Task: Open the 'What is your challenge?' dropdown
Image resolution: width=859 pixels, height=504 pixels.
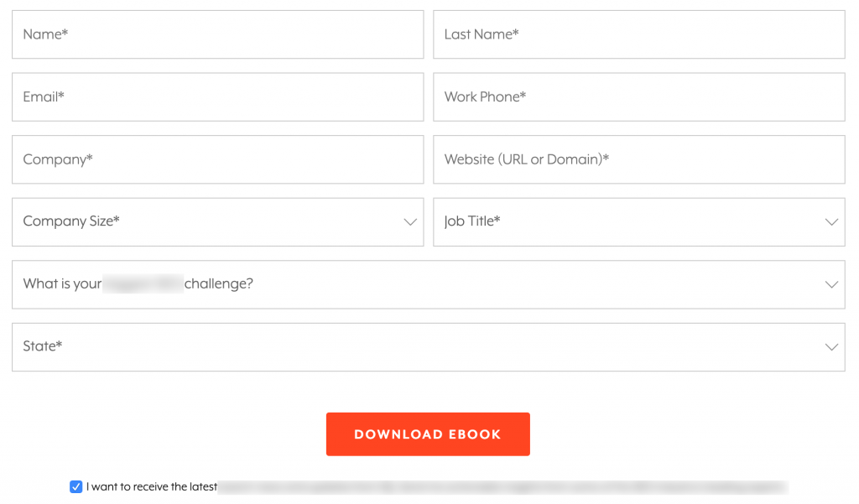Action: coord(428,284)
